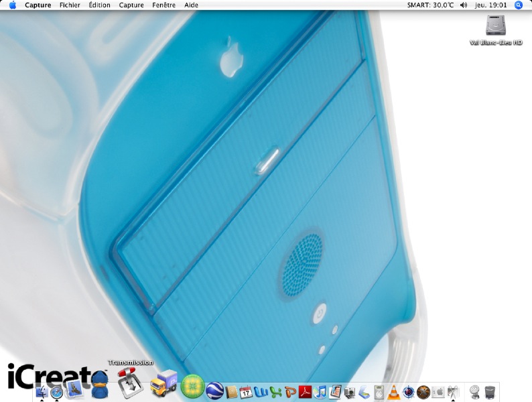
Task: Open the Trash in the dock
Action: click(x=490, y=392)
